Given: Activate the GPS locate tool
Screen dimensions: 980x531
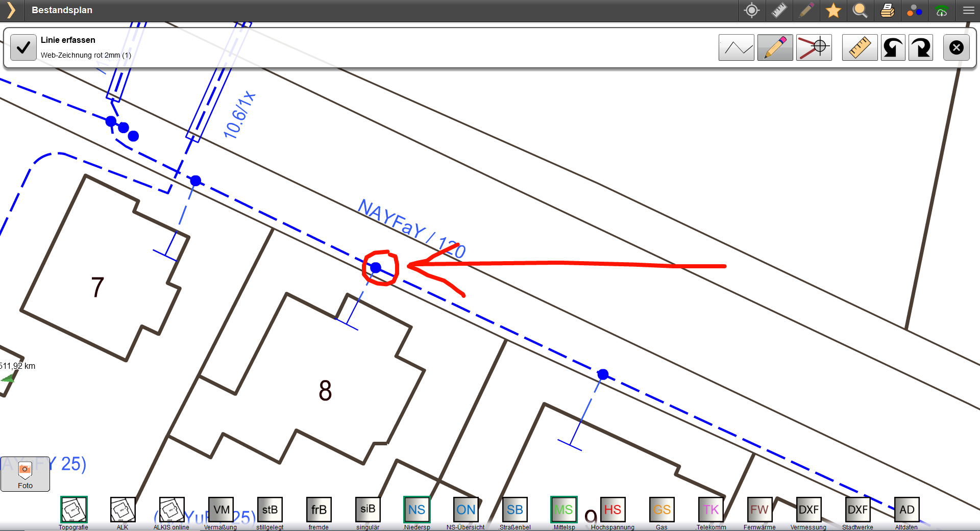Looking at the screenshot, I should tap(751, 10).
